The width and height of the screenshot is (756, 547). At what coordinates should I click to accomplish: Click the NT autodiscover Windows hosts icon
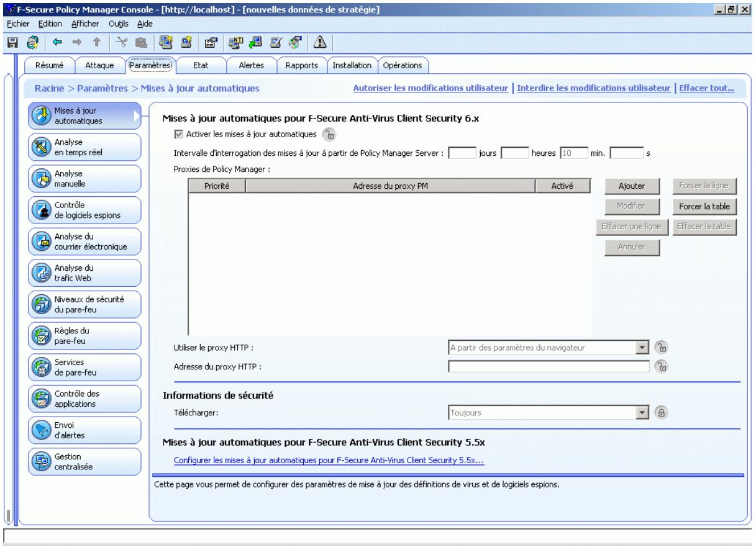click(x=235, y=42)
